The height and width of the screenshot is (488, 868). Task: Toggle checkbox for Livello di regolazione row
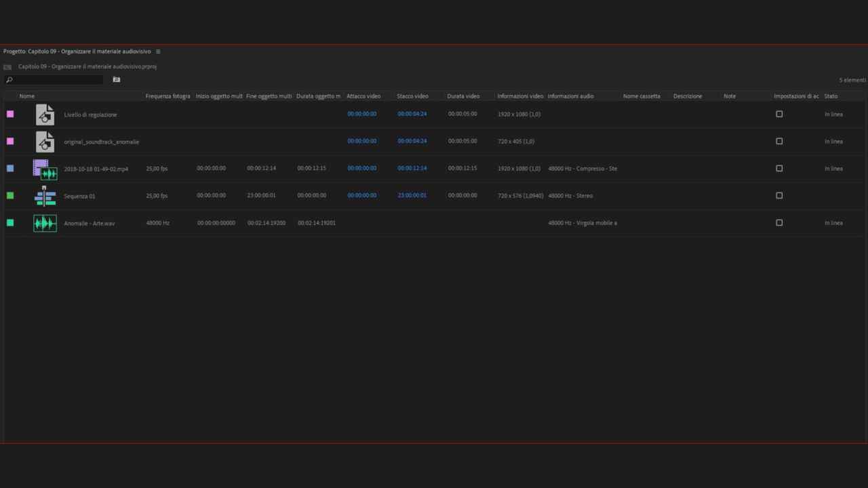(779, 114)
